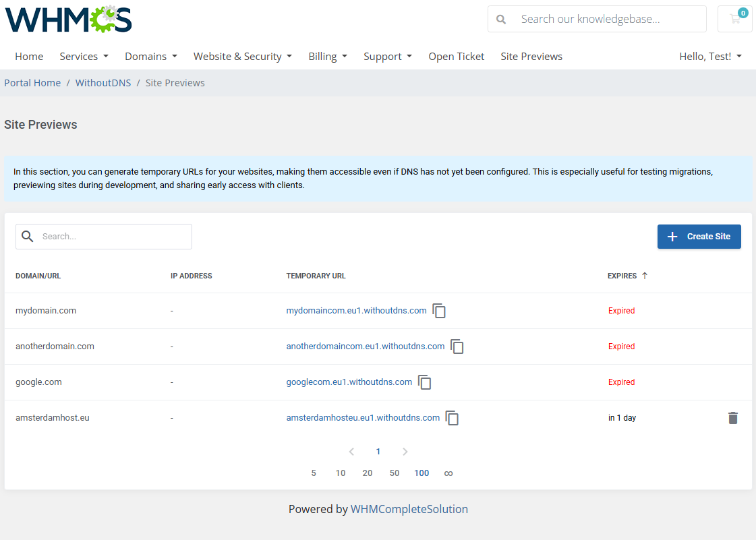
Task: Sort by EXPIRES column header
Action: click(622, 276)
